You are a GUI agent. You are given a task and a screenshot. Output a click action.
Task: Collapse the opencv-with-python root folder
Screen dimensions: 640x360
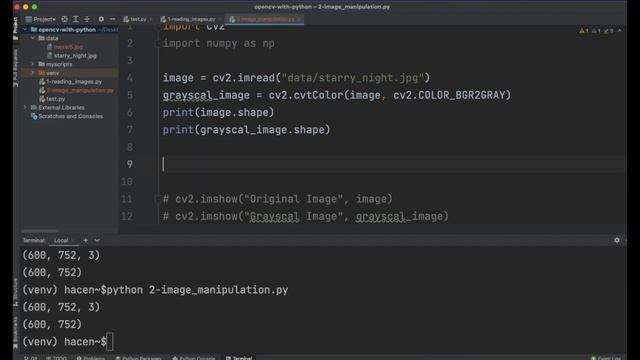tap(25, 29)
